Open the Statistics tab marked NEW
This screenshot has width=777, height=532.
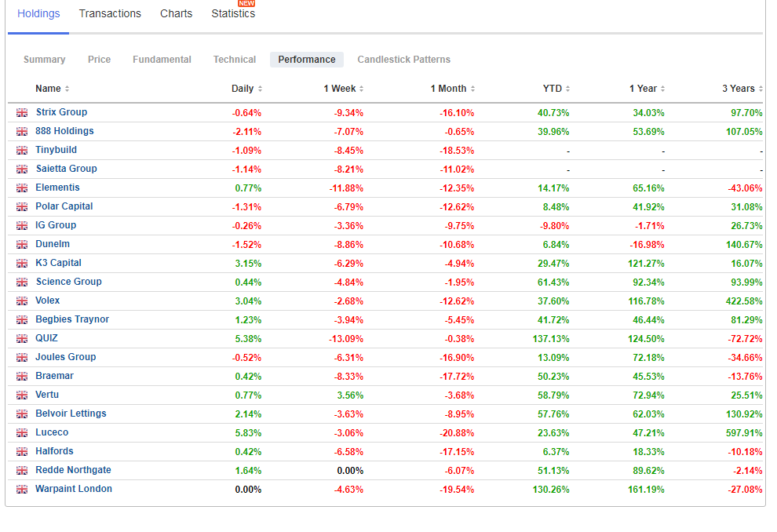233,14
